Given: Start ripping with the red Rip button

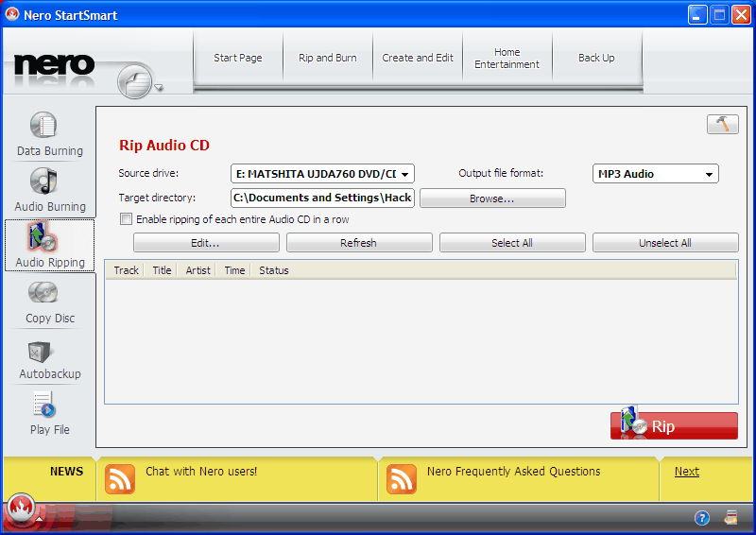Looking at the screenshot, I should click(674, 425).
